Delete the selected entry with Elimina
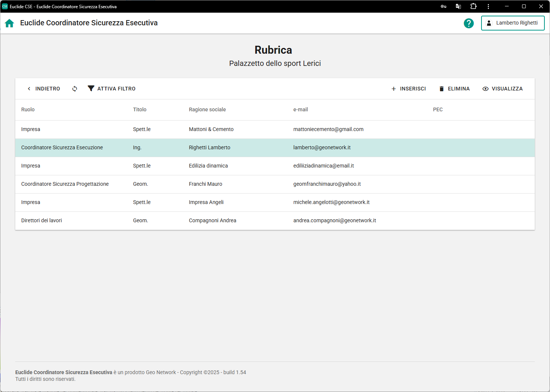This screenshot has width=550, height=392. 454,89
